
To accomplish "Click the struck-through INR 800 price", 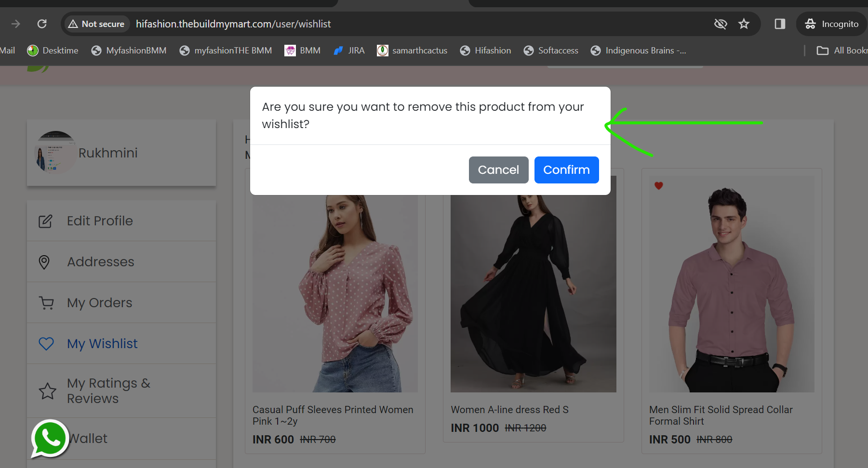I will (714, 440).
